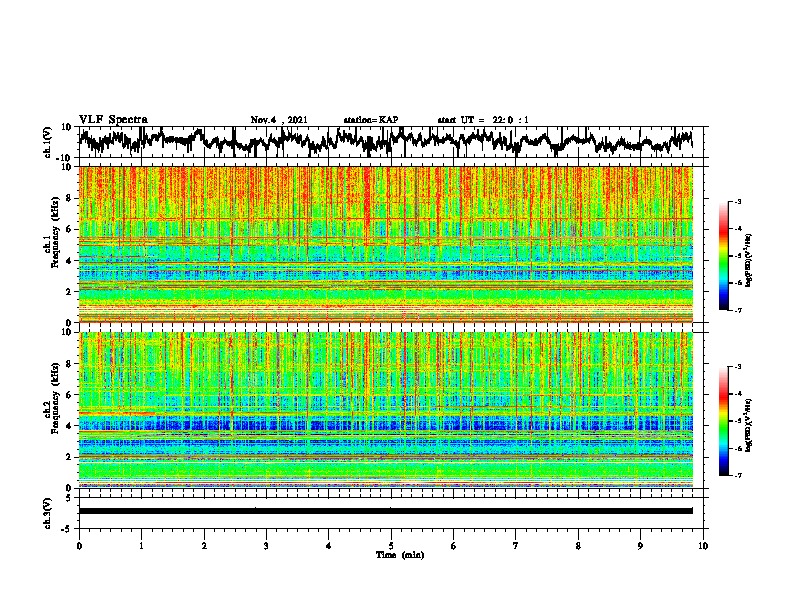
Task: Click the black ch.3 signal bar
Action: coord(385,511)
